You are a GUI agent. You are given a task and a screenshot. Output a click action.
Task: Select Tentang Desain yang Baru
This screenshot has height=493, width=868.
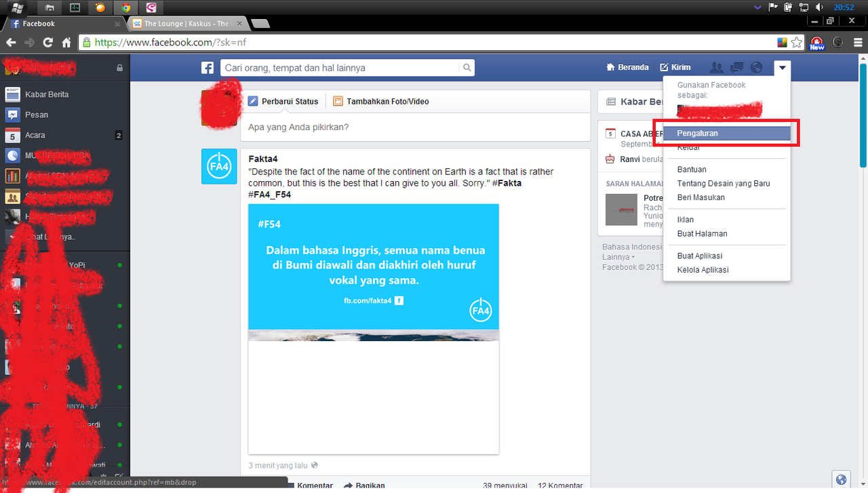(x=724, y=184)
